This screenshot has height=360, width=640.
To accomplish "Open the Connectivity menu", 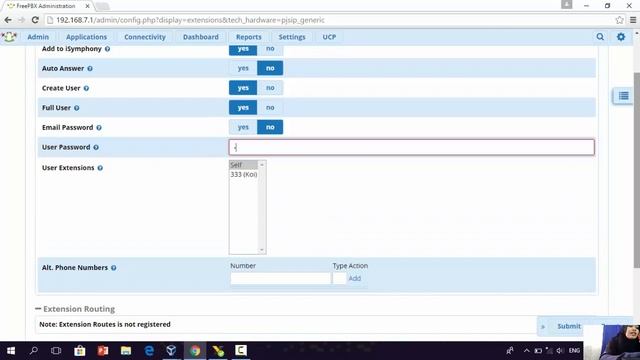I will [145, 37].
